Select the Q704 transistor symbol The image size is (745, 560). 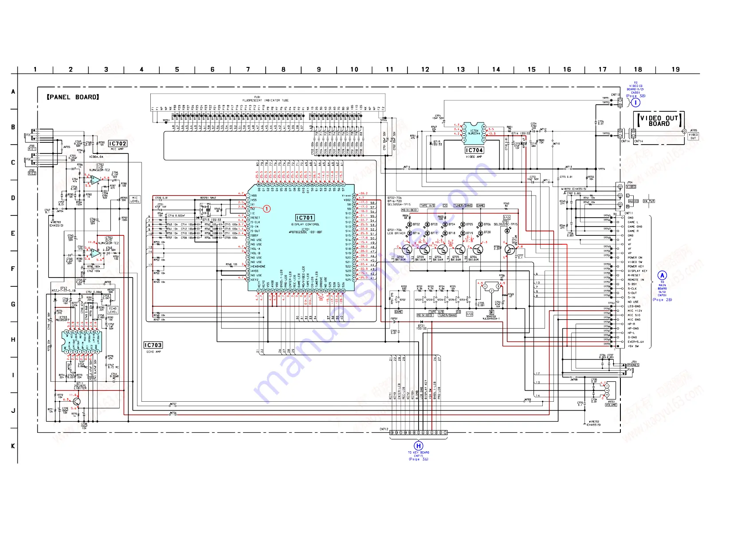pos(442,250)
